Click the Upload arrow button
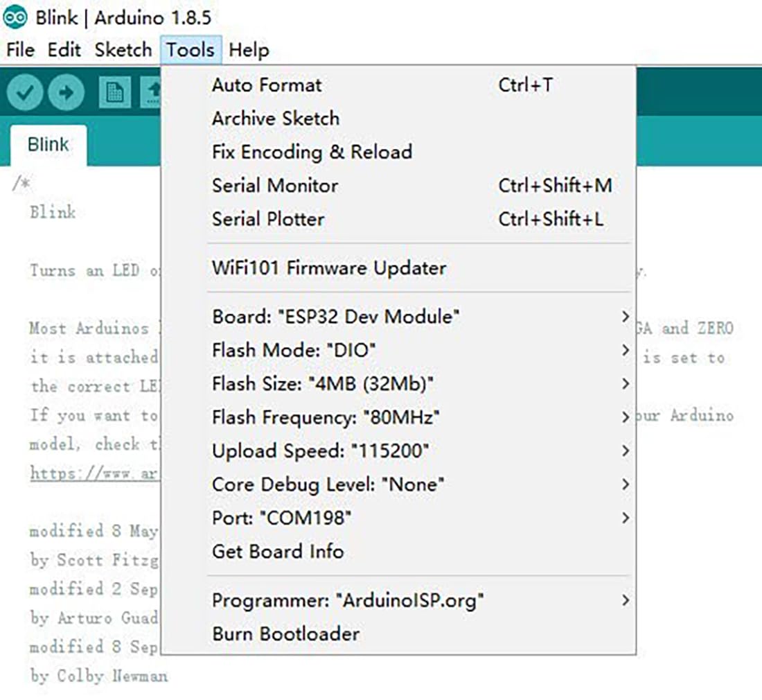The height and width of the screenshot is (700, 762). tap(67, 92)
